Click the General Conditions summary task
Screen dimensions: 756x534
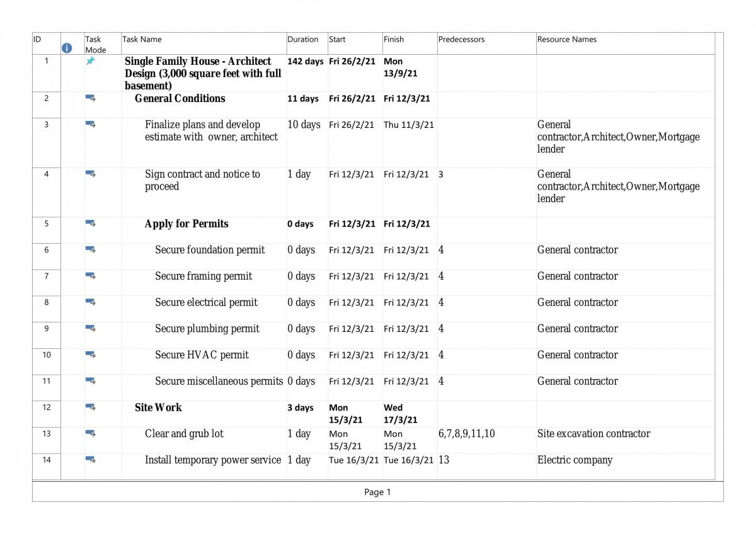[x=180, y=98]
